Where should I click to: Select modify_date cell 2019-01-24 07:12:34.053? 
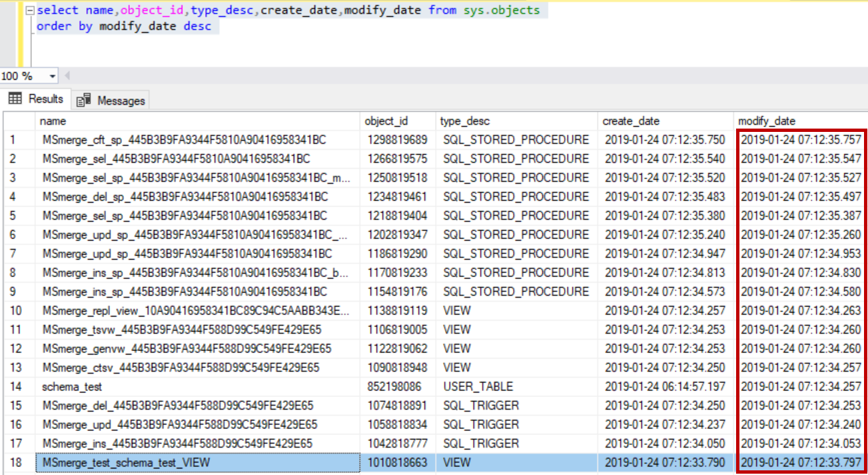(801, 444)
